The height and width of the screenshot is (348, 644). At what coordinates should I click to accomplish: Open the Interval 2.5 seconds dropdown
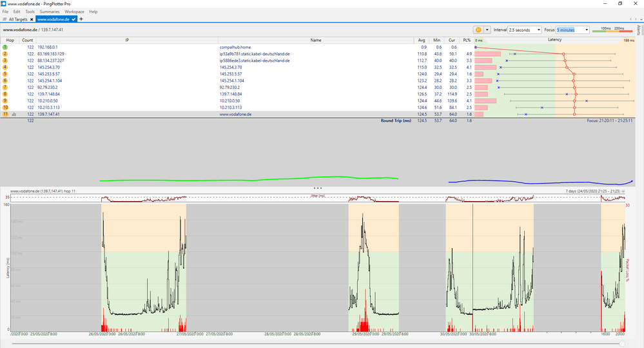coord(525,30)
